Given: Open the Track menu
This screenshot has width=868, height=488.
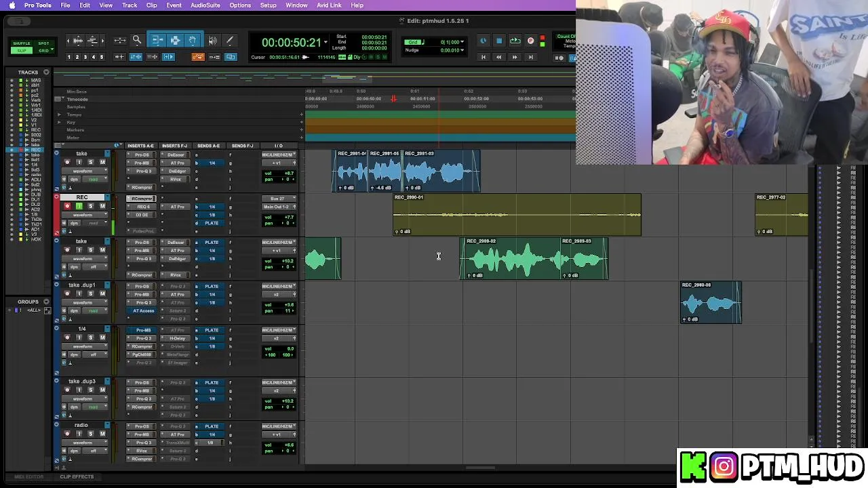Looking at the screenshot, I should [130, 5].
